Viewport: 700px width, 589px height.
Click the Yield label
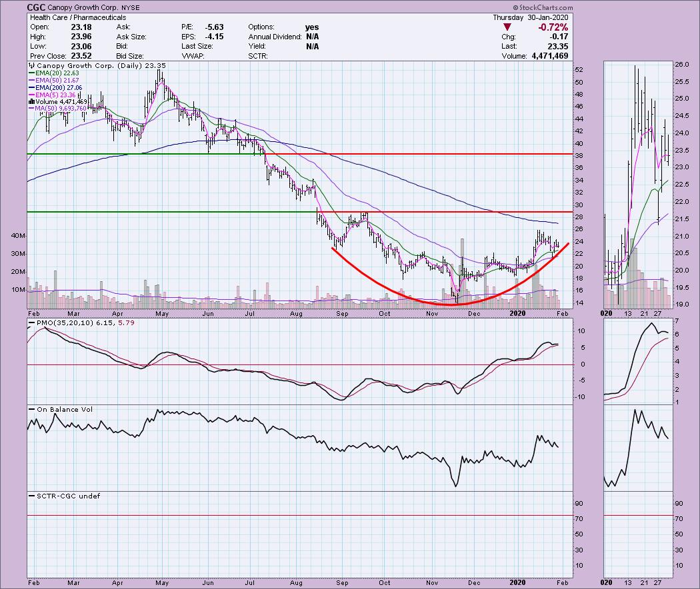coord(257,47)
